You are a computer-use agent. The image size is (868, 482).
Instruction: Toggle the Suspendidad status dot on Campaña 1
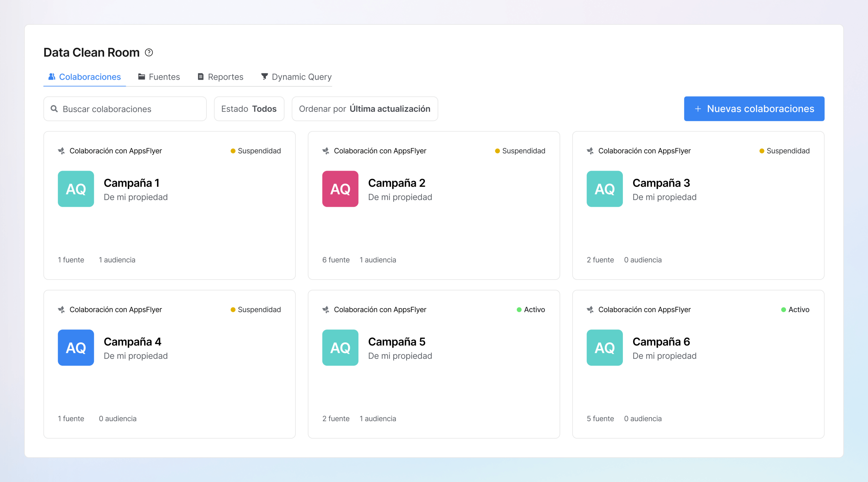(x=233, y=151)
